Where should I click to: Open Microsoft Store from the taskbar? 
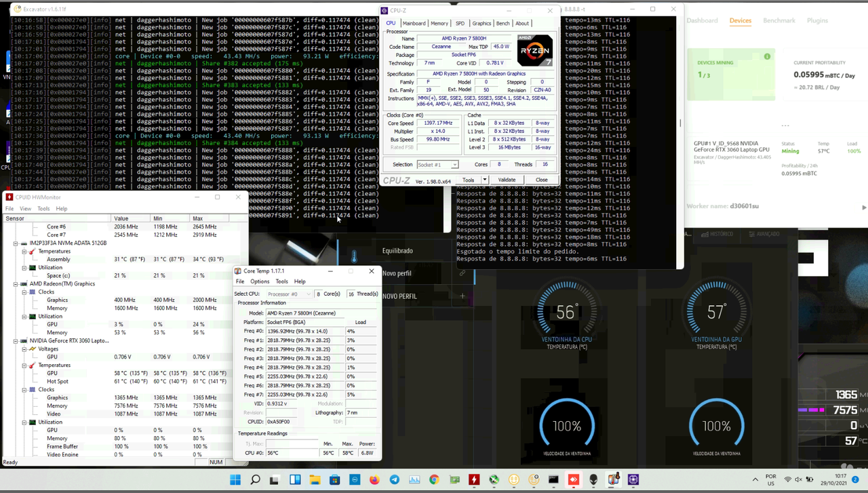click(334, 480)
